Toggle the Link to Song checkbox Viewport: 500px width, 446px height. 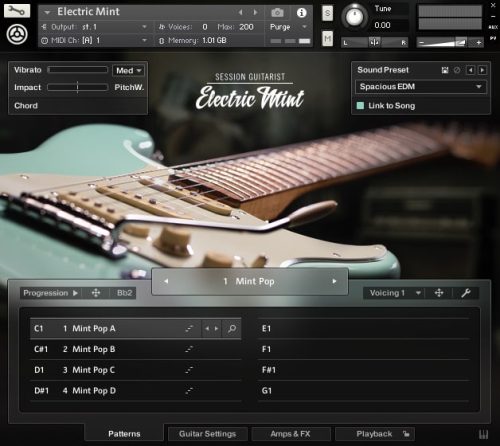(360, 106)
